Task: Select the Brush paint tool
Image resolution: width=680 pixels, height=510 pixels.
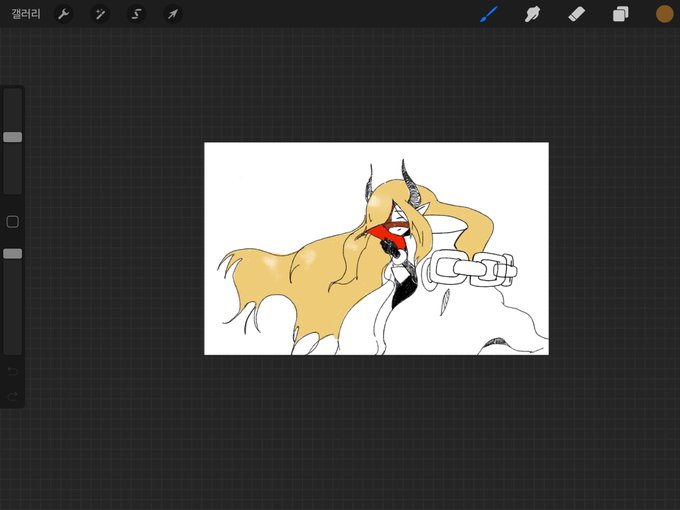Action: point(489,14)
